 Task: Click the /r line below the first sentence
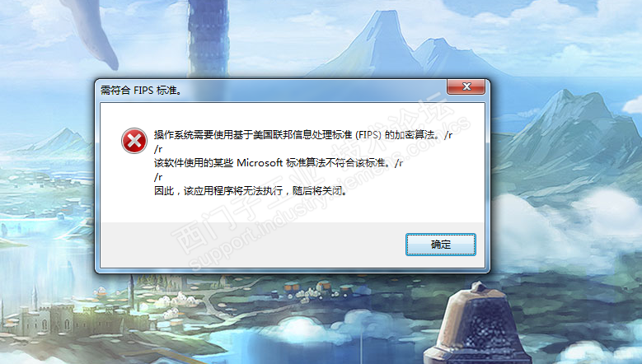pos(158,149)
